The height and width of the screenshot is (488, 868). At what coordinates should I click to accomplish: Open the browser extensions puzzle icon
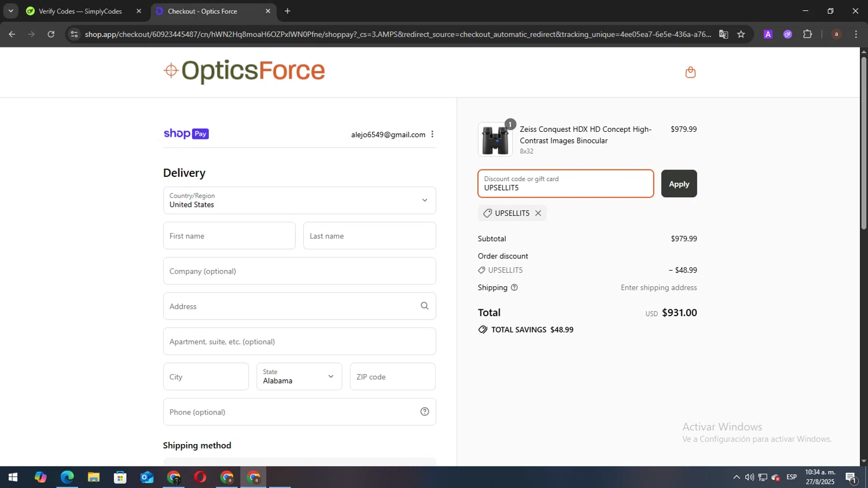coord(808,34)
